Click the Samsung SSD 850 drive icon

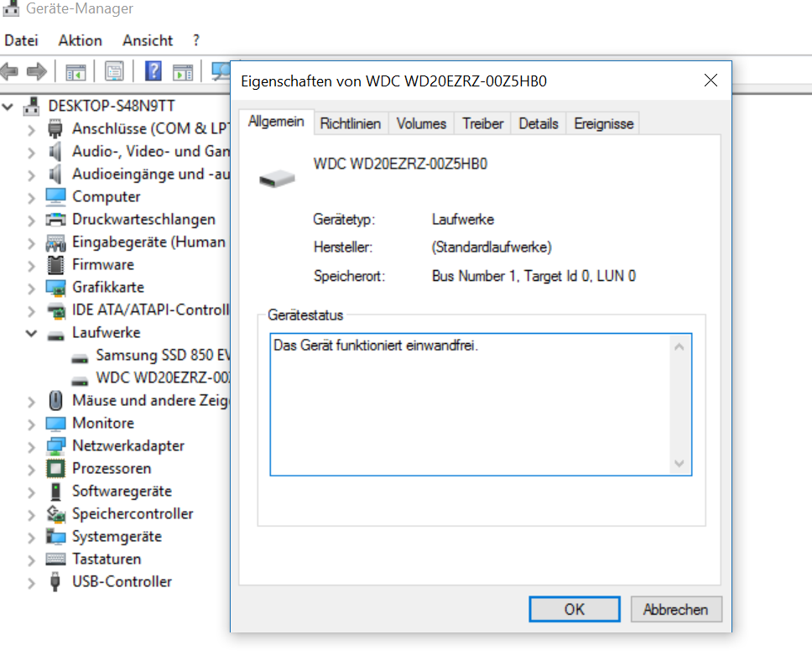coord(79,358)
